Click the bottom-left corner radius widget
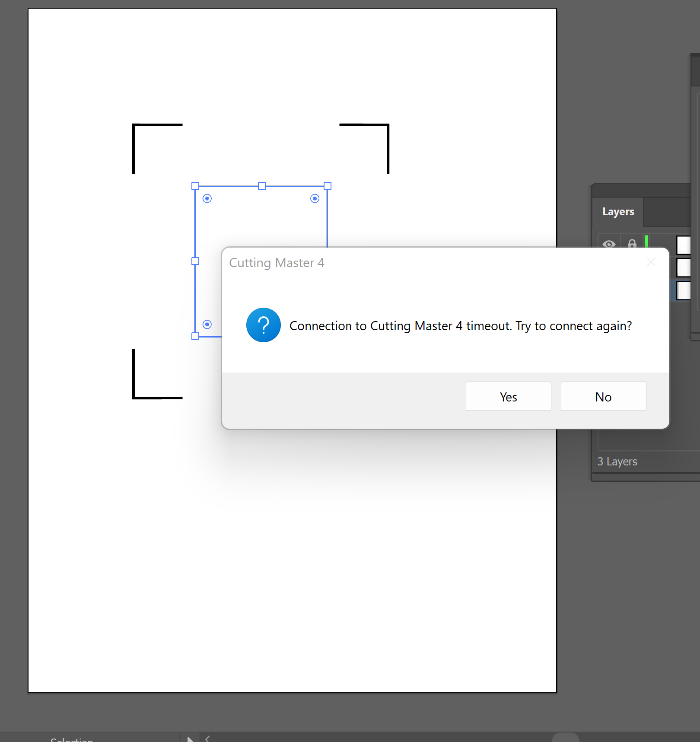Viewport: 700px width, 742px height. pyautogui.click(x=207, y=324)
